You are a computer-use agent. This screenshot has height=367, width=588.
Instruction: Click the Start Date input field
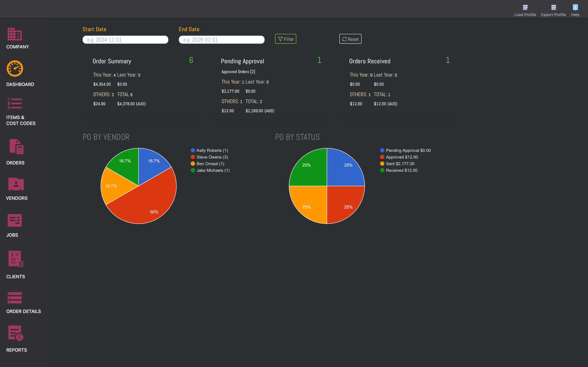125,40
